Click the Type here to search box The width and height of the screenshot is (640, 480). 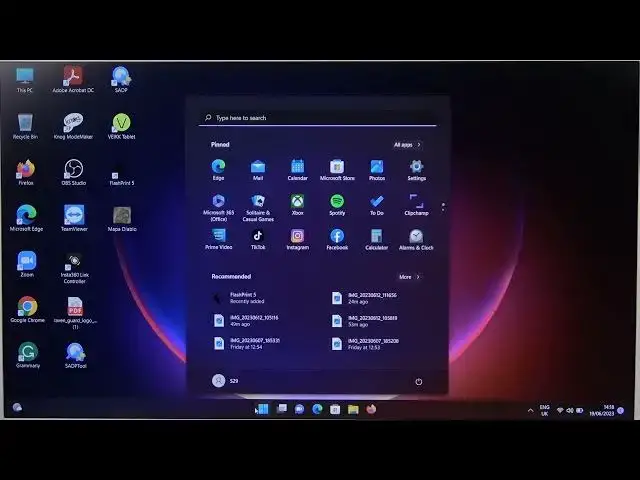[x=317, y=118]
